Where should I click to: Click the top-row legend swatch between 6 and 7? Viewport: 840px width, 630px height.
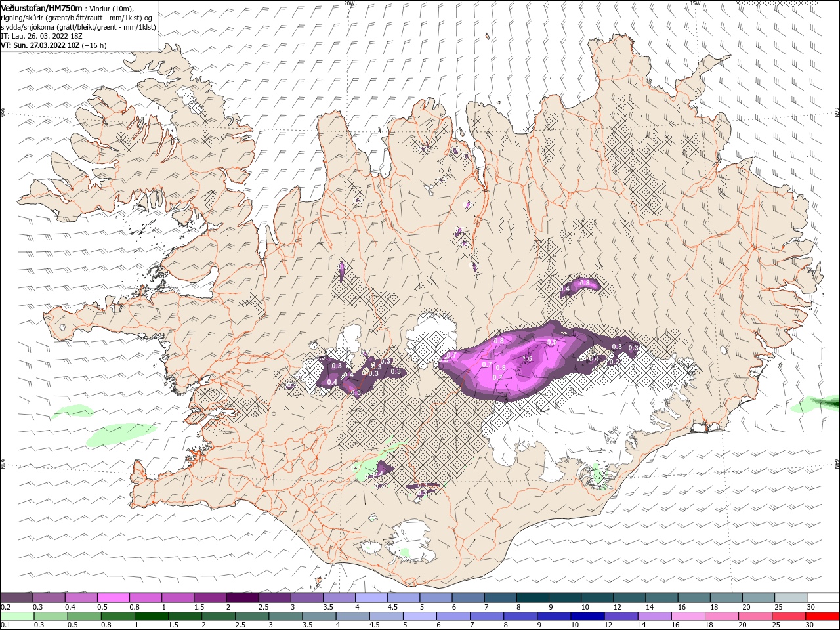click(x=468, y=598)
